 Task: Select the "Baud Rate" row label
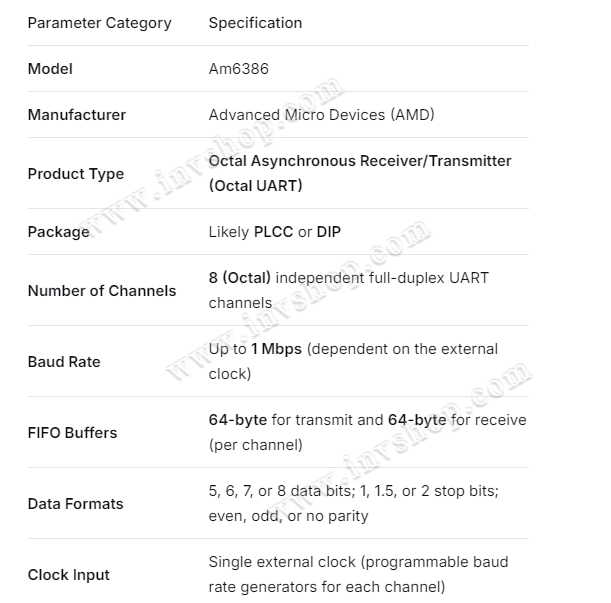(x=64, y=362)
